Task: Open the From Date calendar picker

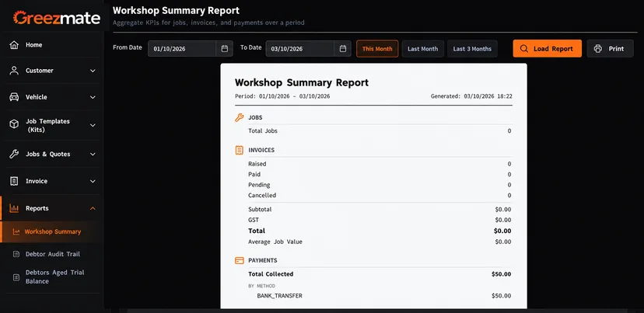Action: (225, 49)
